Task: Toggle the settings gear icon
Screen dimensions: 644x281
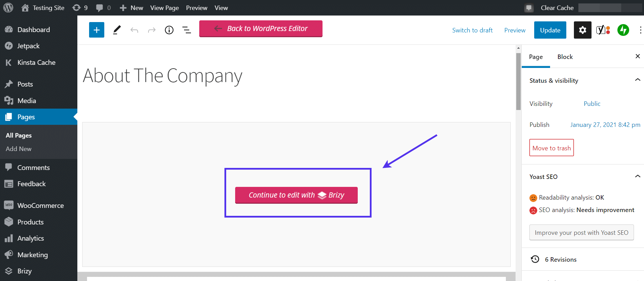Action: pos(583,30)
